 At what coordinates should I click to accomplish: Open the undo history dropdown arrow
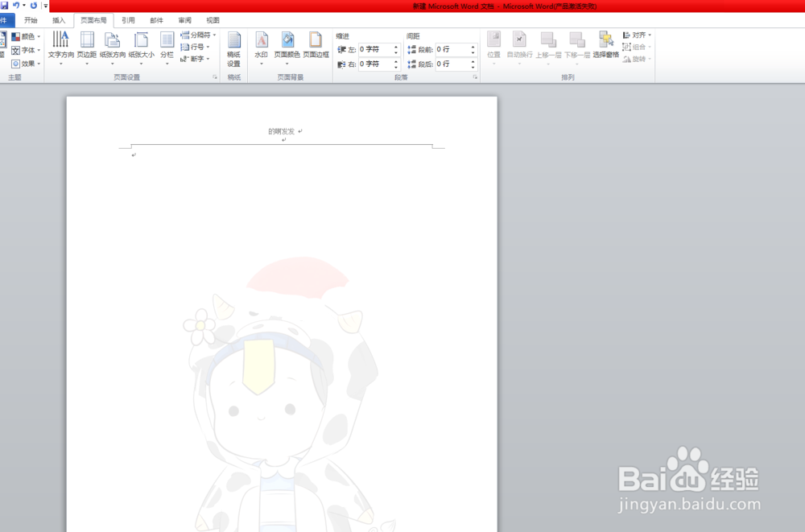tap(23, 6)
